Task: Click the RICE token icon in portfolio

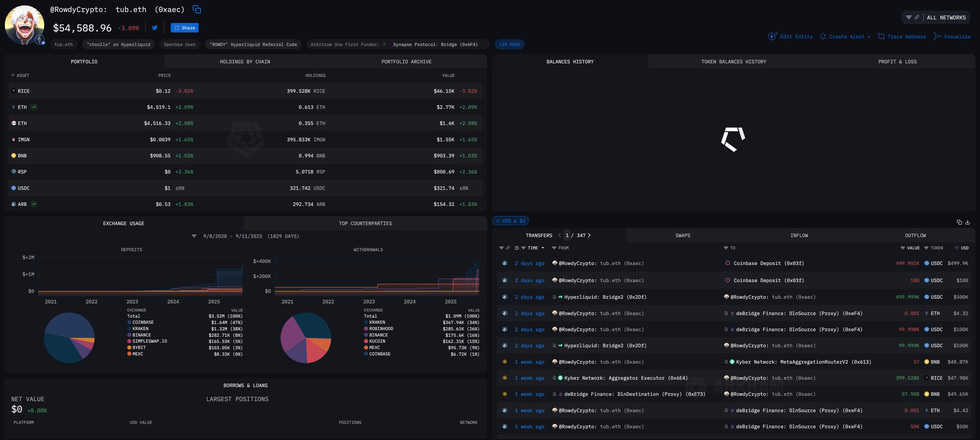Action: pyautogui.click(x=14, y=91)
